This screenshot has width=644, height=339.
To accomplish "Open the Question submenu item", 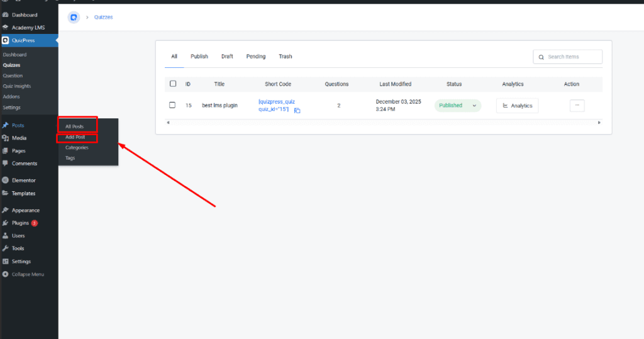I will (x=13, y=75).
